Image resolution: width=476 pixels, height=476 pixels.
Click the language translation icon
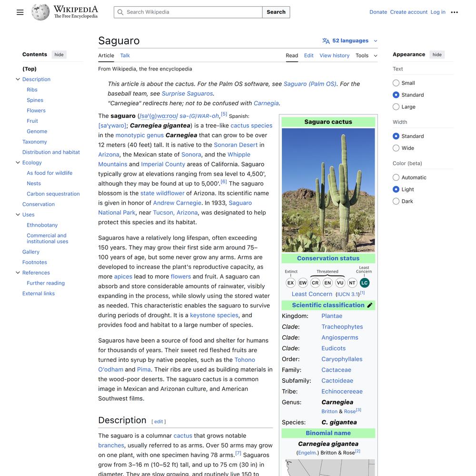(326, 40)
